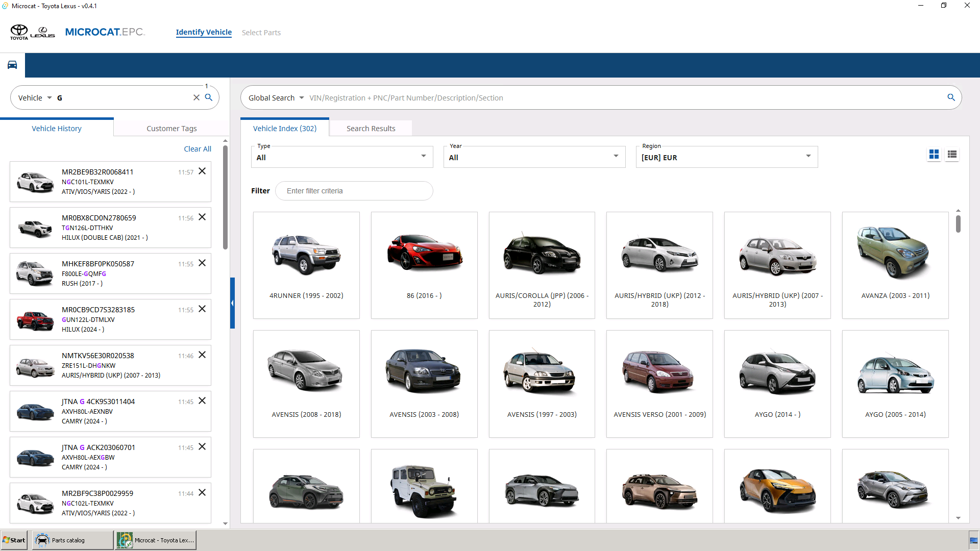Screen dimensions: 980x551
Task: Switch to Parts catalog taskbar item
Action: 73,540
